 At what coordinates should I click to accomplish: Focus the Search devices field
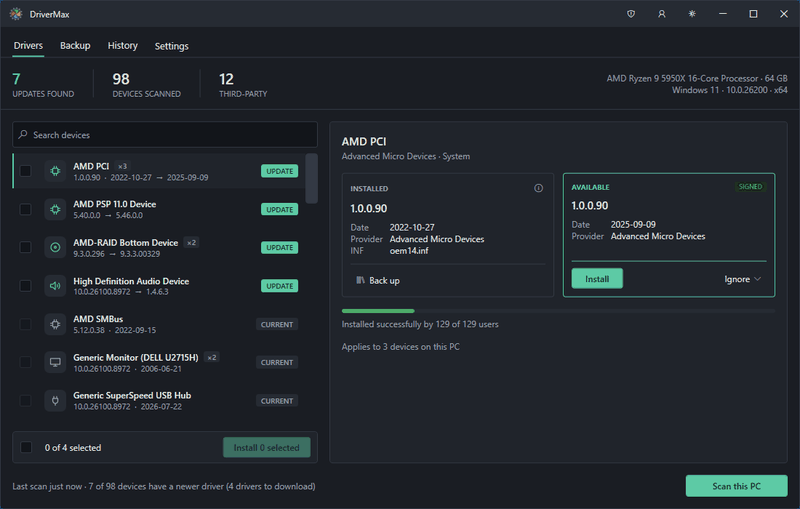[165, 135]
